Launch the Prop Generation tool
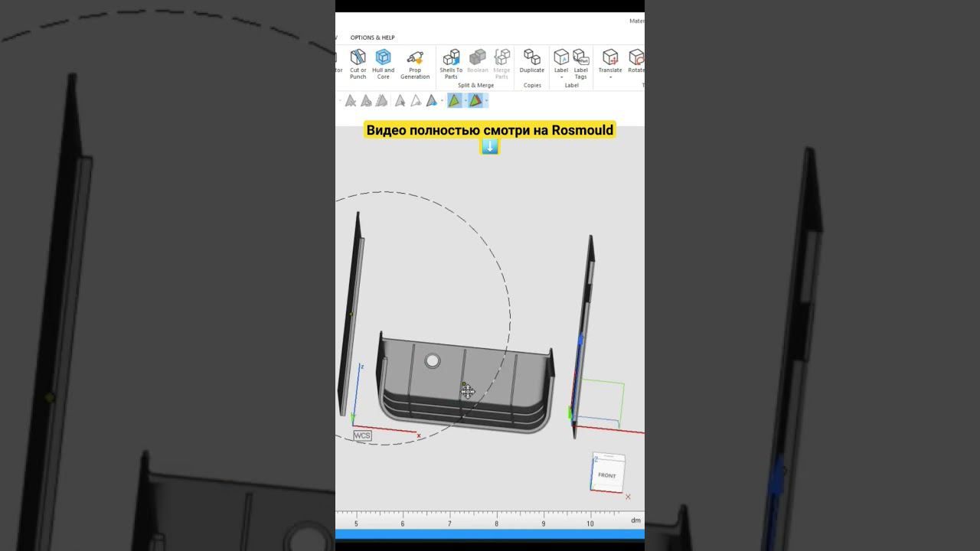 (x=415, y=64)
